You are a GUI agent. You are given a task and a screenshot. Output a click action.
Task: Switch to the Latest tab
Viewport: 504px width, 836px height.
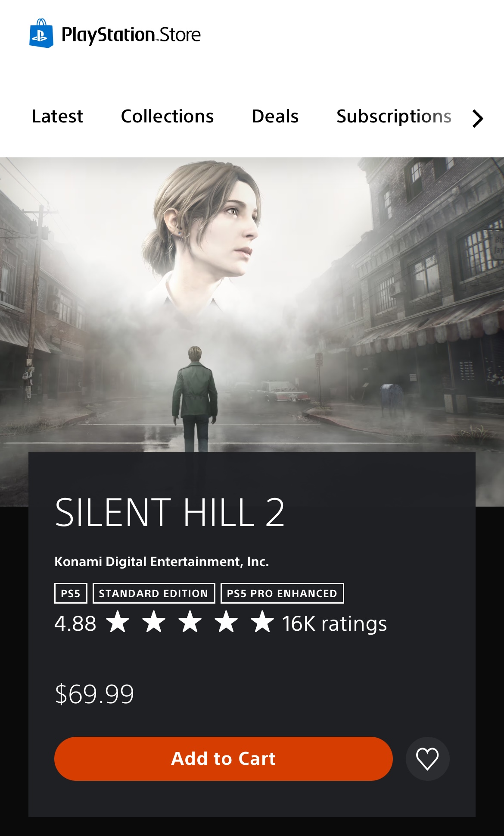pos(57,116)
